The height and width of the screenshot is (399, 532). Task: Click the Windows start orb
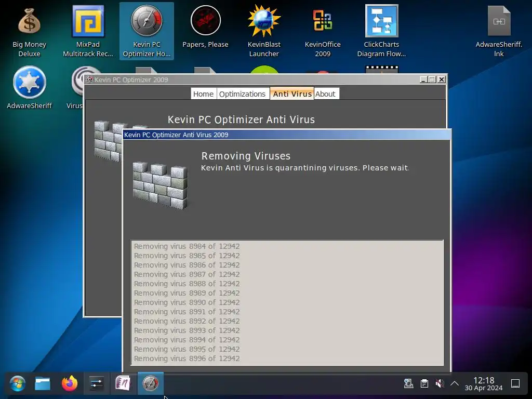click(x=18, y=384)
